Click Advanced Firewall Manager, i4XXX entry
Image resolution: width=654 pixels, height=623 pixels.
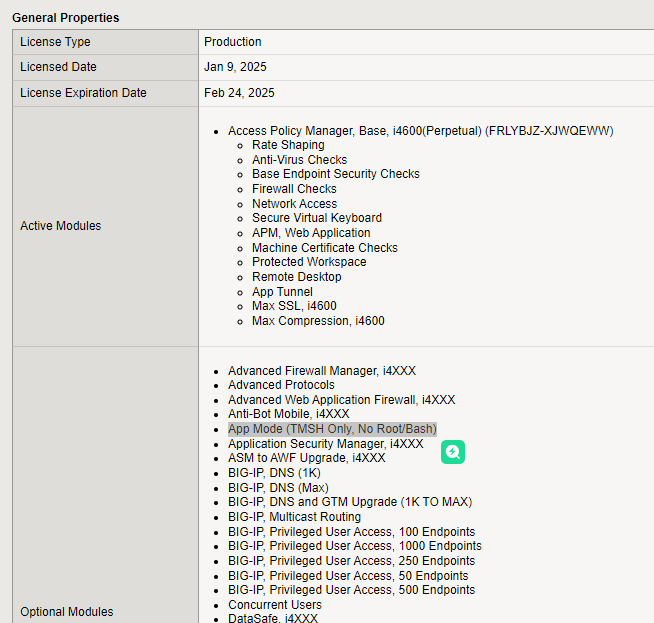[322, 371]
